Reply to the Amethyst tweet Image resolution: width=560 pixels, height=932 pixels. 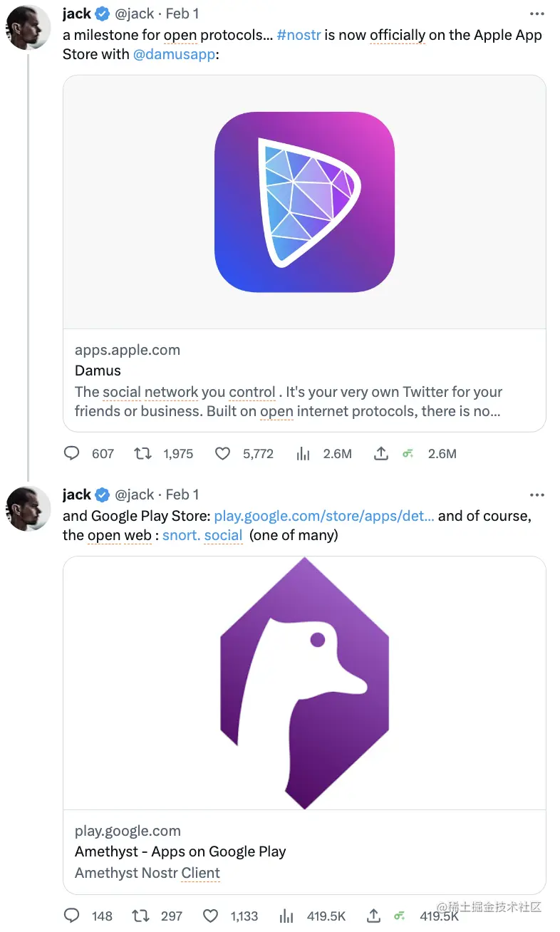[x=72, y=916]
